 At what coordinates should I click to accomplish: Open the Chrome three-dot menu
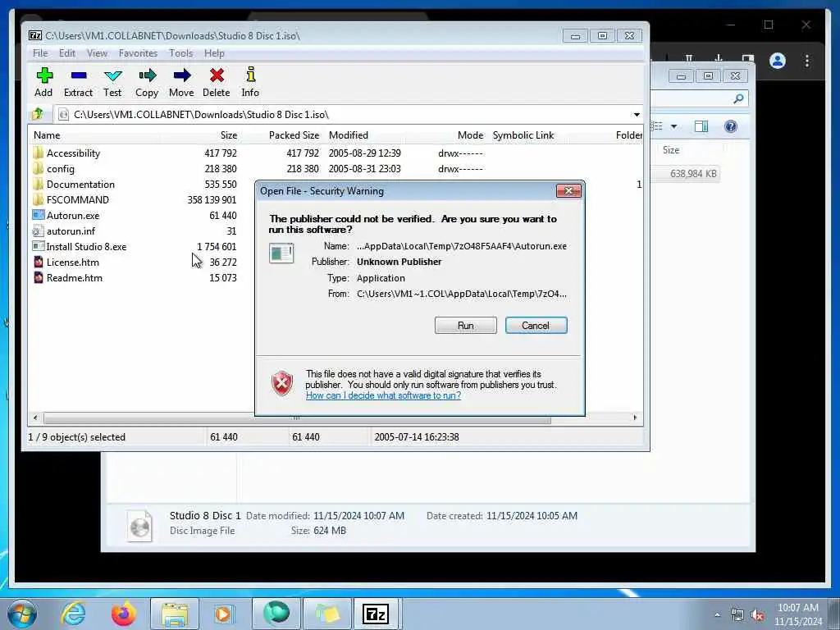point(807,61)
